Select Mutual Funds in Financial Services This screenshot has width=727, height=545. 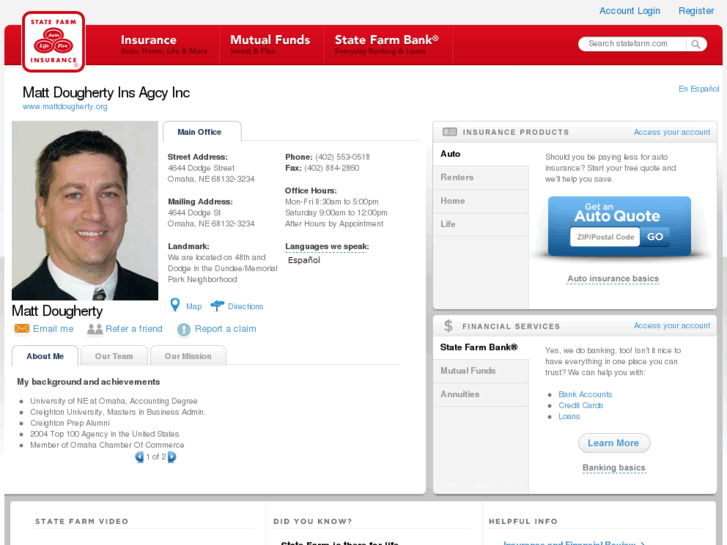[x=481, y=371]
